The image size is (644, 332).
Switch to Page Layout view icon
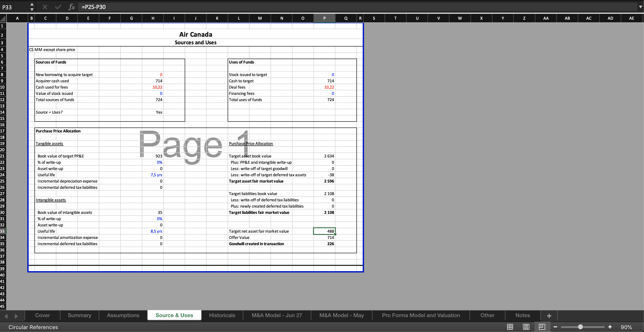pos(526,327)
